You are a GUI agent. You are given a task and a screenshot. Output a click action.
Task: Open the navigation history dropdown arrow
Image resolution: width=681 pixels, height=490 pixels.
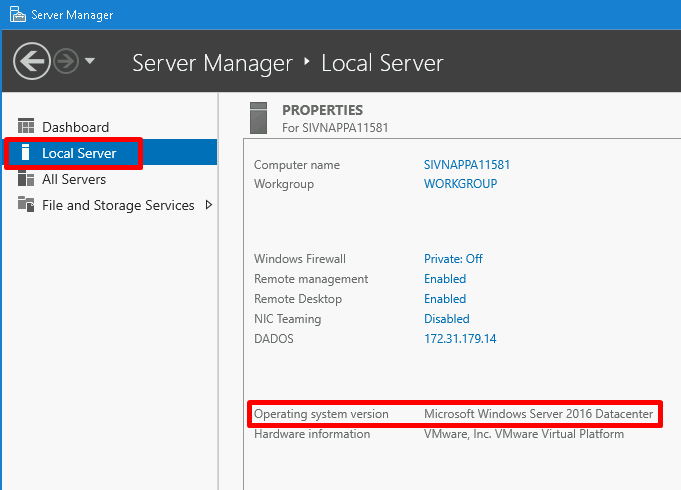click(x=90, y=61)
